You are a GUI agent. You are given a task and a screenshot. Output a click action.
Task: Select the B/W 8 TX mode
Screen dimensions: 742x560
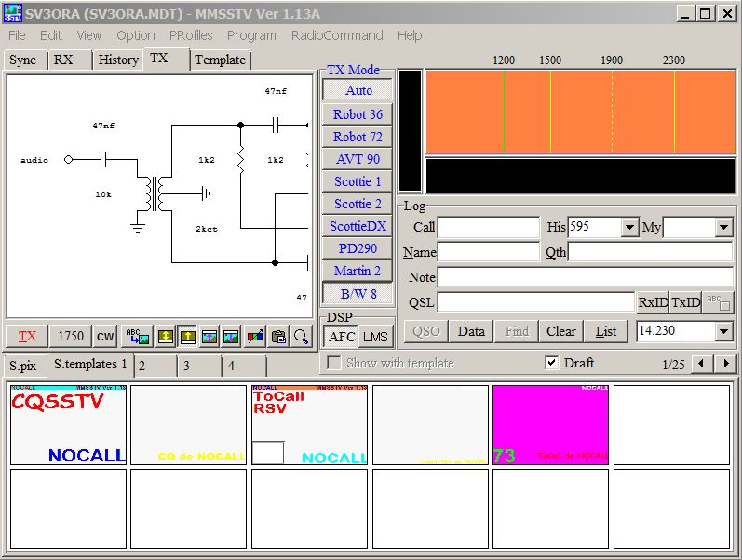(x=358, y=294)
